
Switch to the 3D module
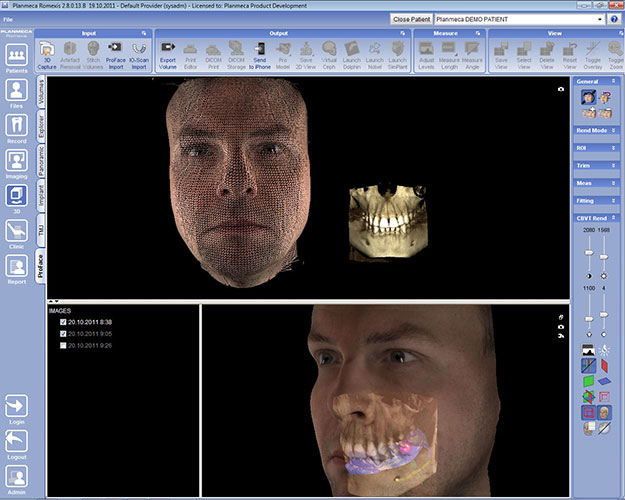[x=16, y=196]
